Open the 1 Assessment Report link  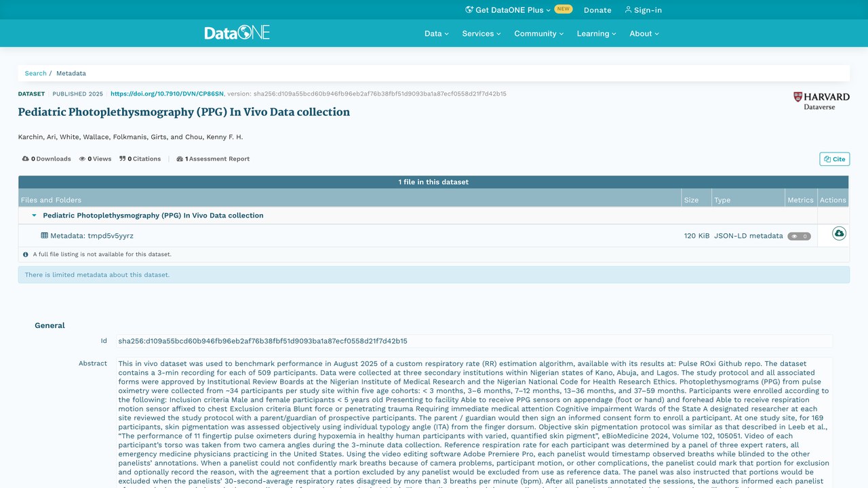click(213, 159)
